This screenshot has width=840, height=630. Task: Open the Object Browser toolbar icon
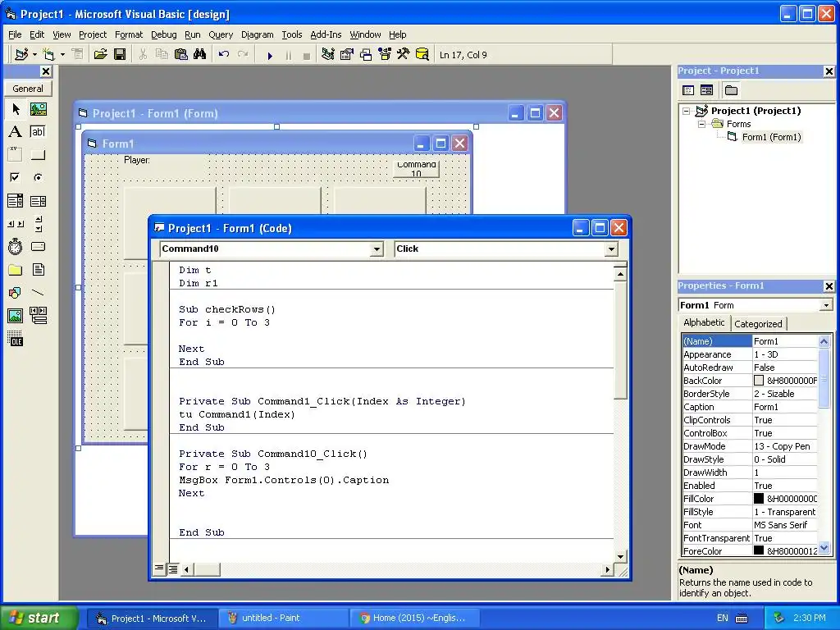pyautogui.click(x=385, y=54)
